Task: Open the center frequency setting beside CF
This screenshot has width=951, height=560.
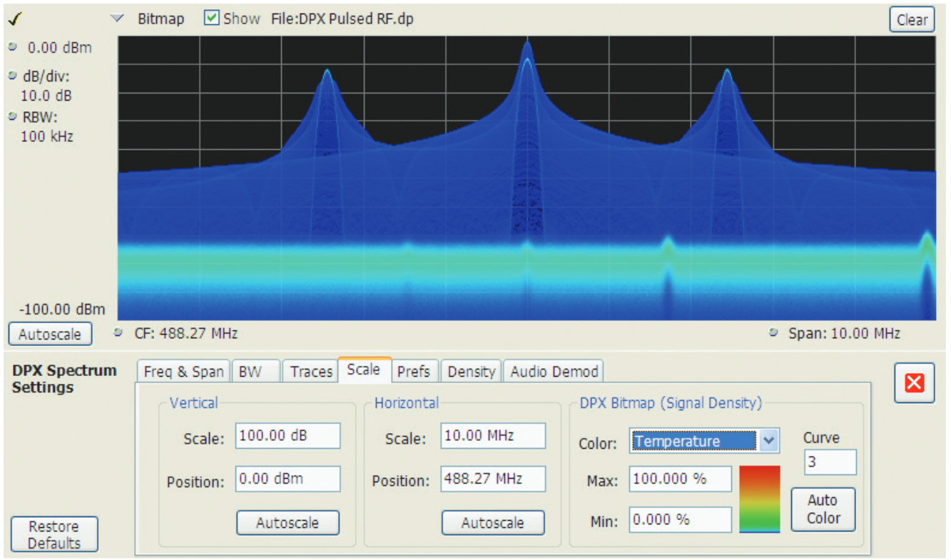Action: point(118,333)
